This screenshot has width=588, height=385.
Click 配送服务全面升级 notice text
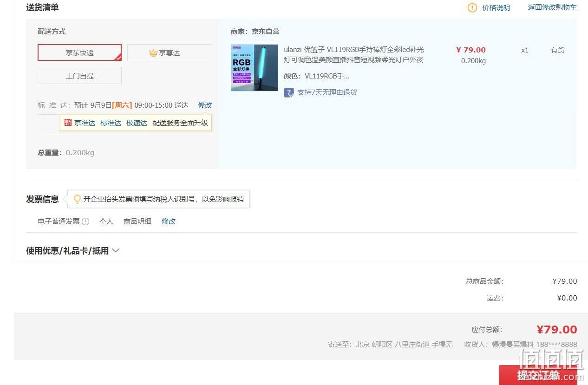pos(180,123)
